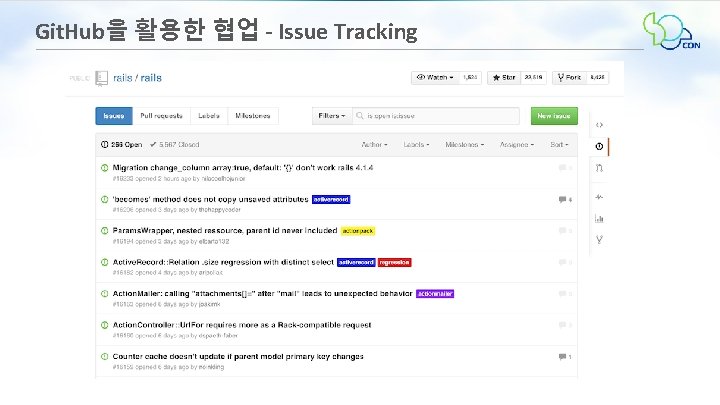Show the Closed issues list
Screen dimensions: 720x405
click(x=174, y=145)
